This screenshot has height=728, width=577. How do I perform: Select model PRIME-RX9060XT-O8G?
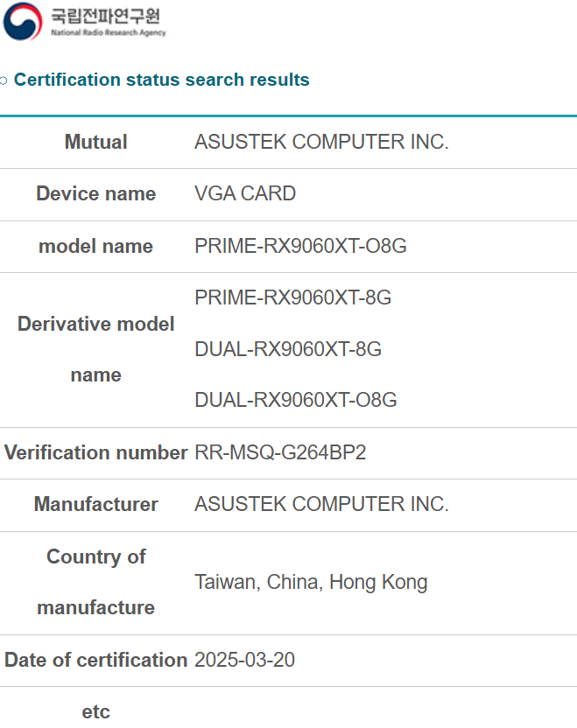click(300, 246)
